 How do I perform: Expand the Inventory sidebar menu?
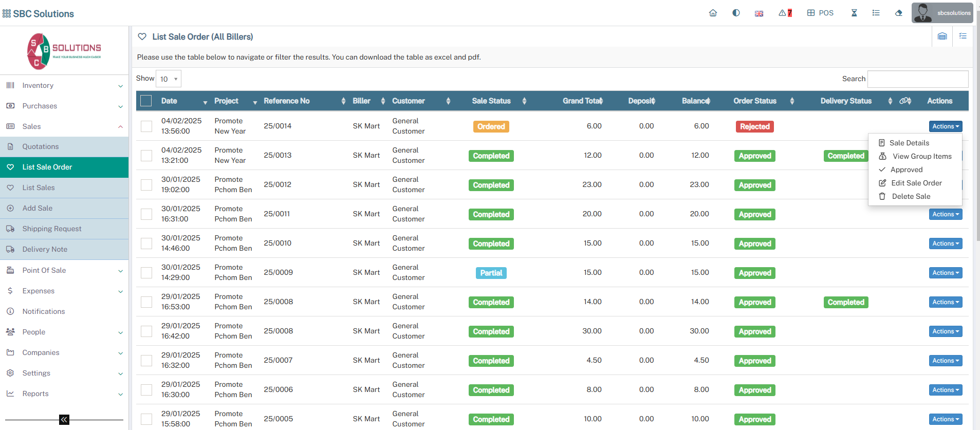[x=64, y=85]
